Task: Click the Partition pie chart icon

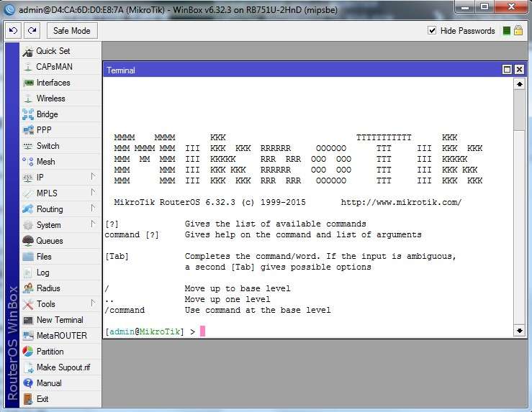Action: point(28,352)
